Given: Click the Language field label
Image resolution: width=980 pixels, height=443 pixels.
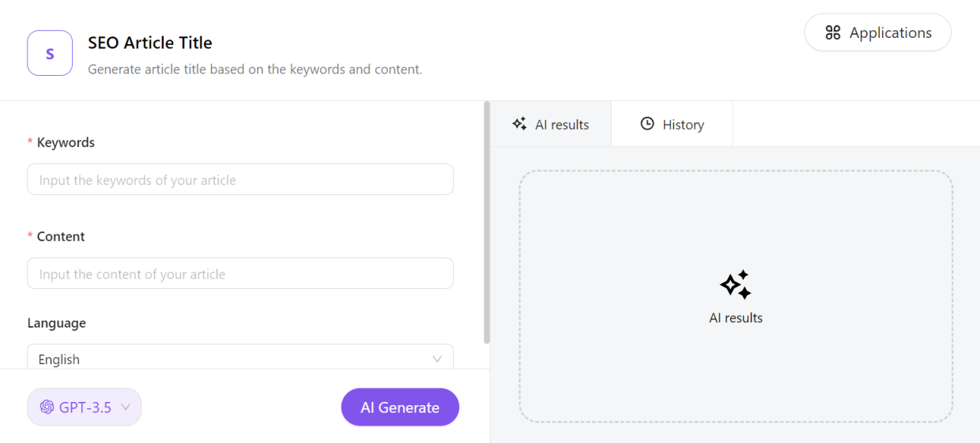Looking at the screenshot, I should pos(56,323).
